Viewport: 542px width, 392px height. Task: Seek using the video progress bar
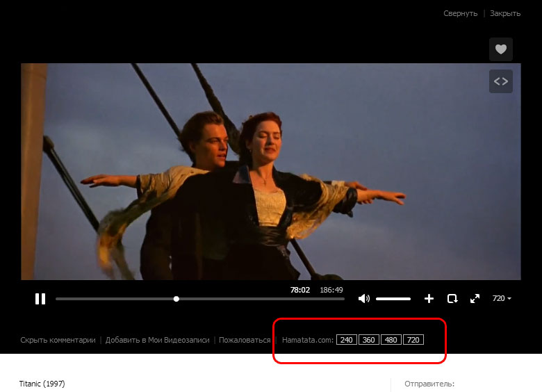200,299
